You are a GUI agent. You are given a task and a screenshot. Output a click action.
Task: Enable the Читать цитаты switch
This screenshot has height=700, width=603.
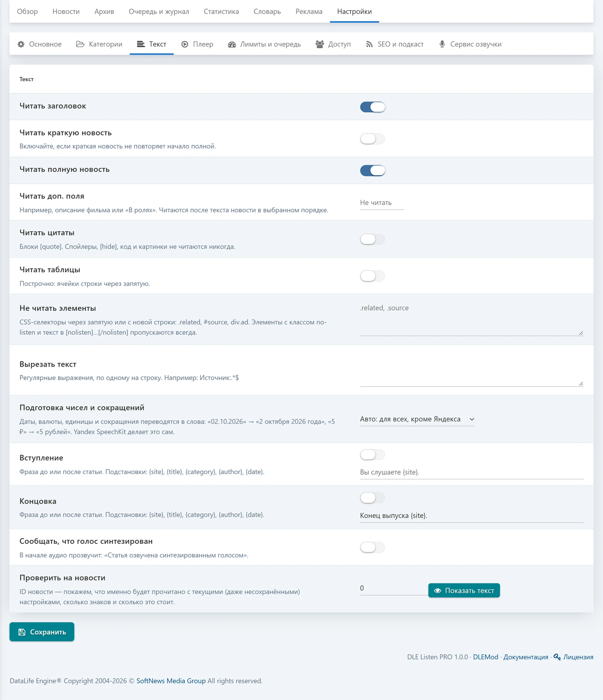372,239
